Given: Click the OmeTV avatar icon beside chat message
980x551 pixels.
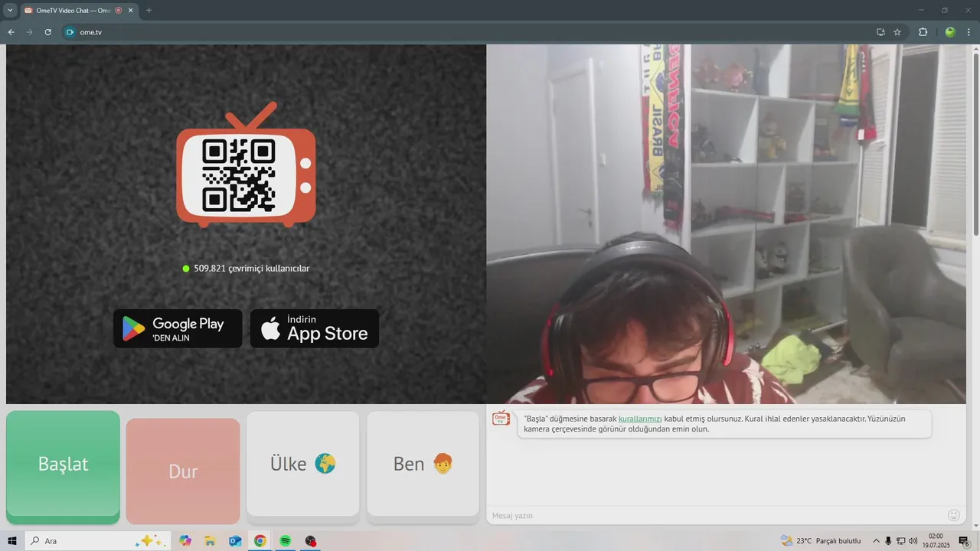Looking at the screenshot, I should click(x=501, y=418).
